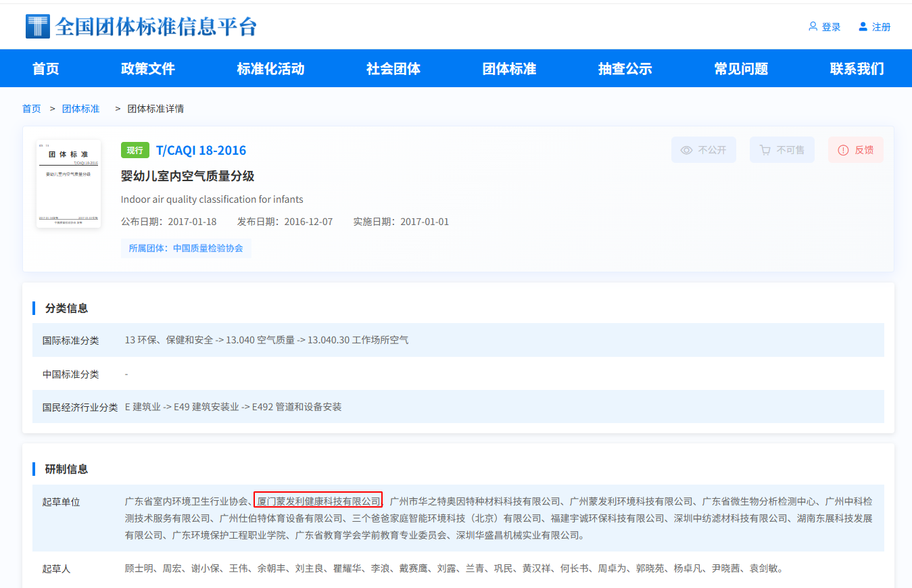Image resolution: width=912 pixels, height=588 pixels.
Task: Click the drafter name 翟耀华
Action: [347, 568]
